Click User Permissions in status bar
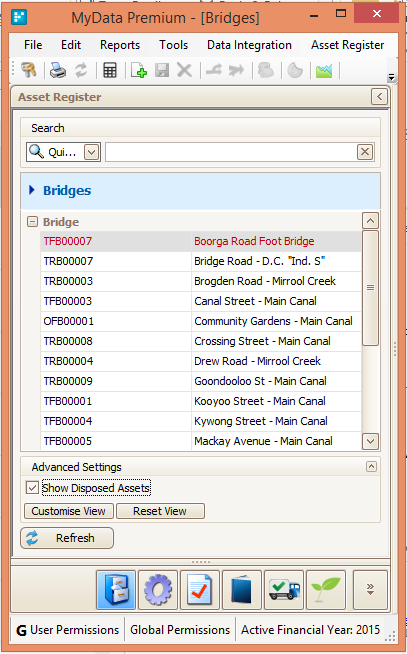The image size is (407, 654). 75,630
